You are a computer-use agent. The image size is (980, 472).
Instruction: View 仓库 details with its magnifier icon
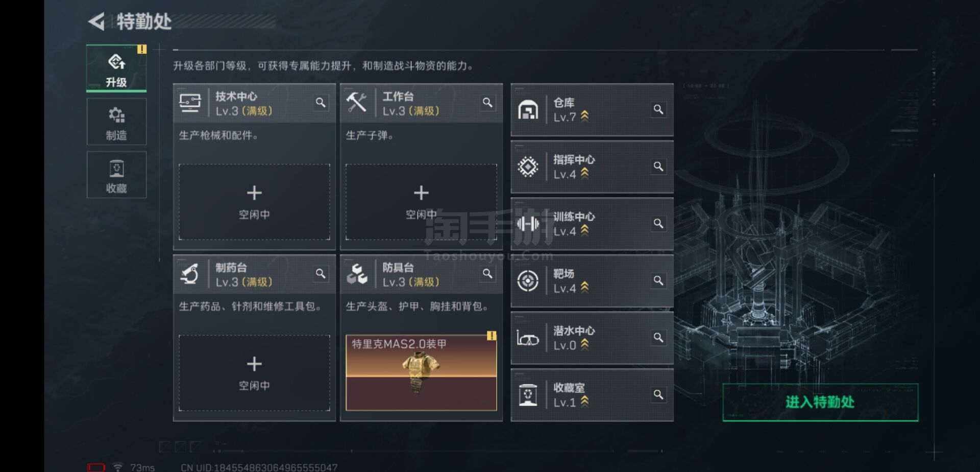[x=658, y=109]
